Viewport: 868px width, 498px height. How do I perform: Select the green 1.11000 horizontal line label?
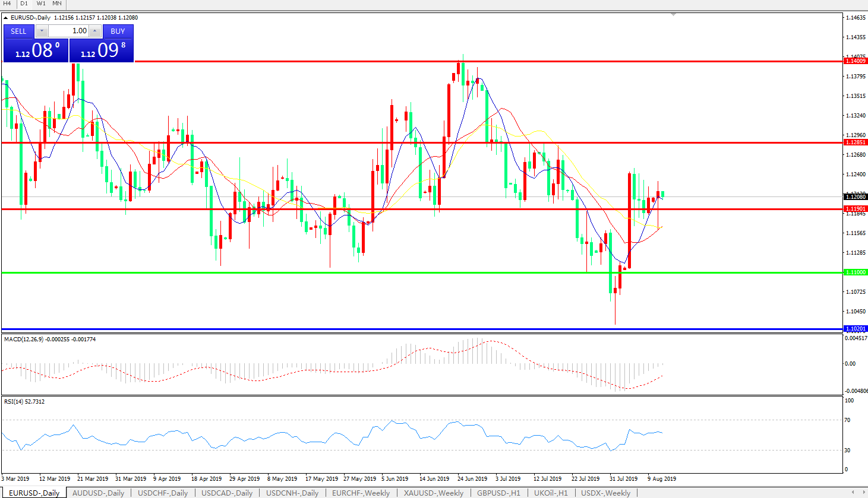point(856,272)
